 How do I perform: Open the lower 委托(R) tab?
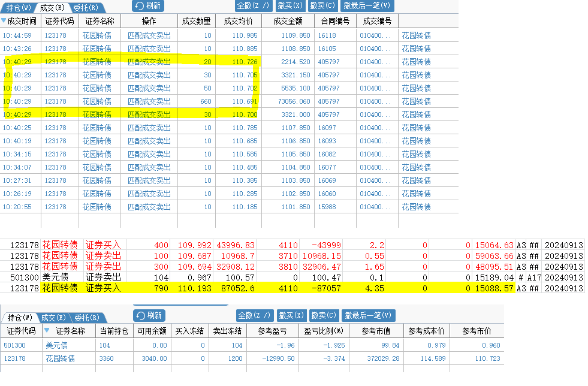87,318
